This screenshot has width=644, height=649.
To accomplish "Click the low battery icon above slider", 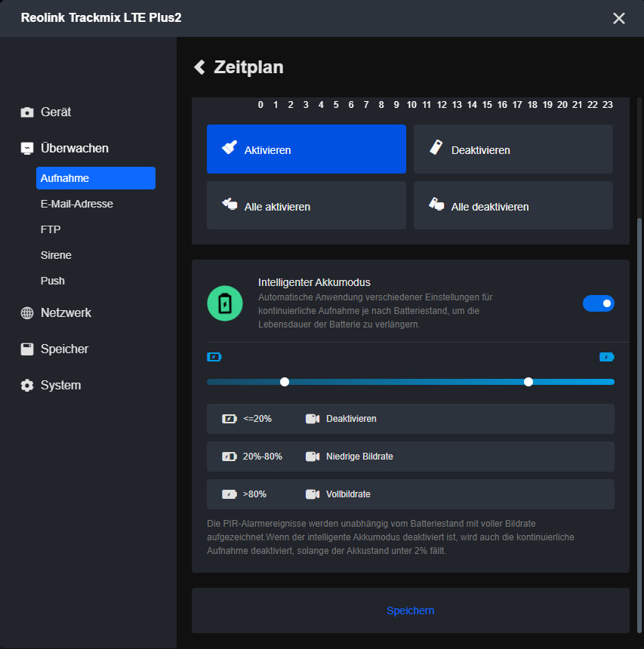I will (x=214, y=357).
